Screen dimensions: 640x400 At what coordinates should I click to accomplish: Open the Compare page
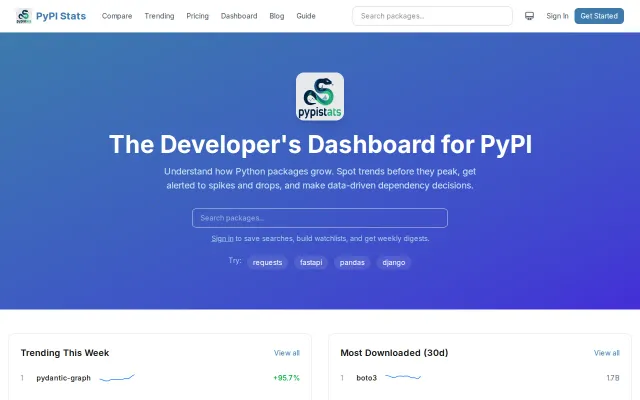point(117,16)
